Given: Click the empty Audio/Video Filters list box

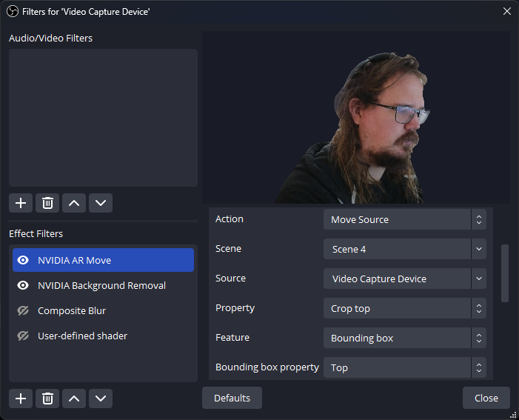Looking at the screenshot, I should point(103,118).
